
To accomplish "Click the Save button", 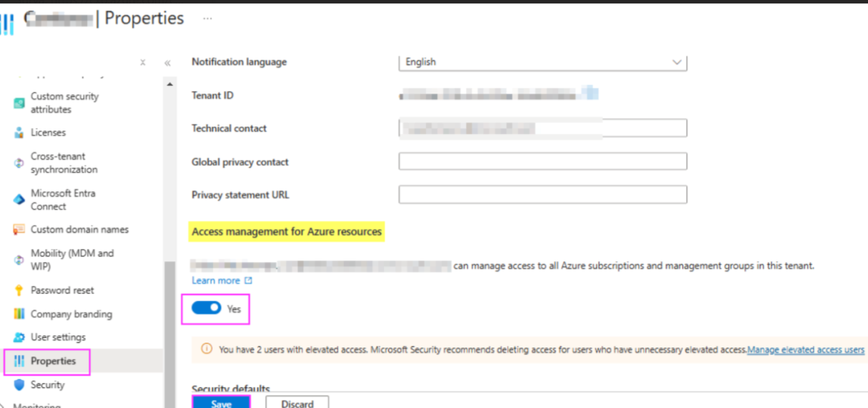I will [222, 403].
